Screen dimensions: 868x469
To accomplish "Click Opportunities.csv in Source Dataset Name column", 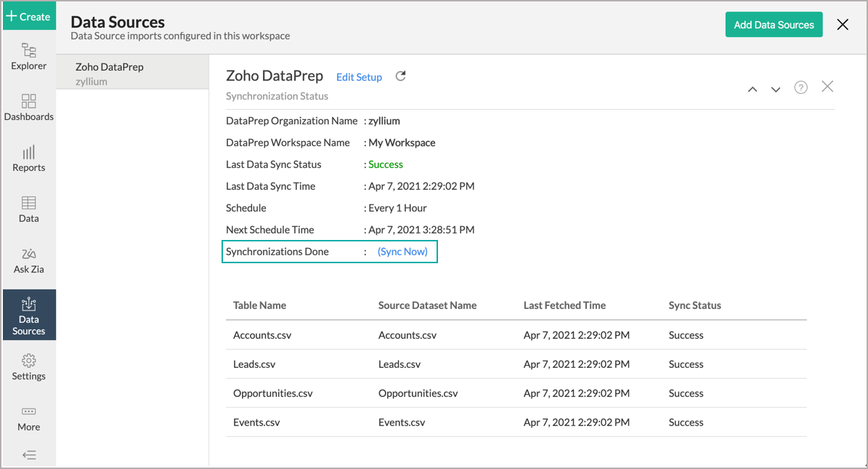I will [x=418, y=393].
